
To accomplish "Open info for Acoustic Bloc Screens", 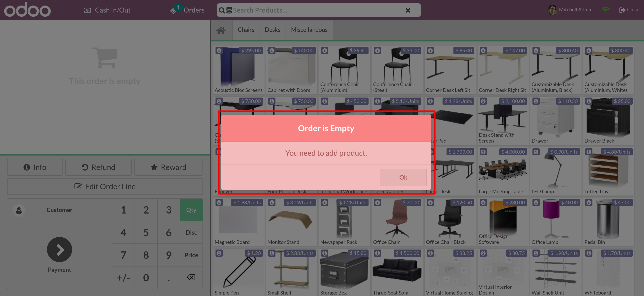I will click(x=219, y=51).
